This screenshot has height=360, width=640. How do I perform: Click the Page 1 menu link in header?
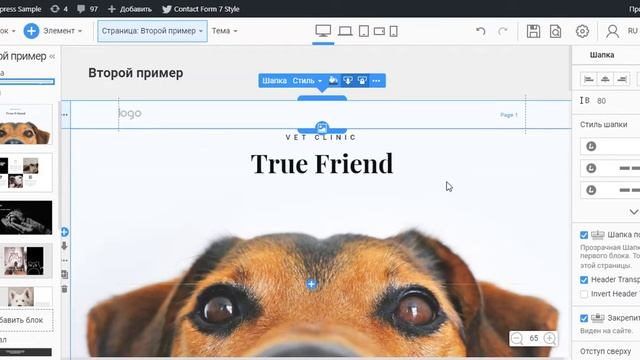[x=509, y=115]
